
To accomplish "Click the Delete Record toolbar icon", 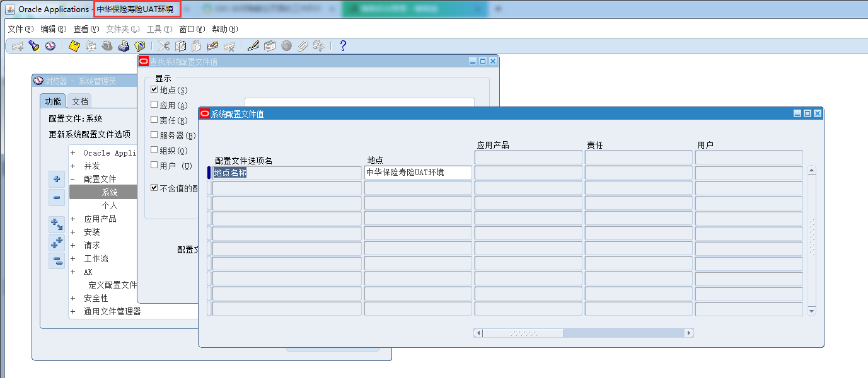I will 229,46.
